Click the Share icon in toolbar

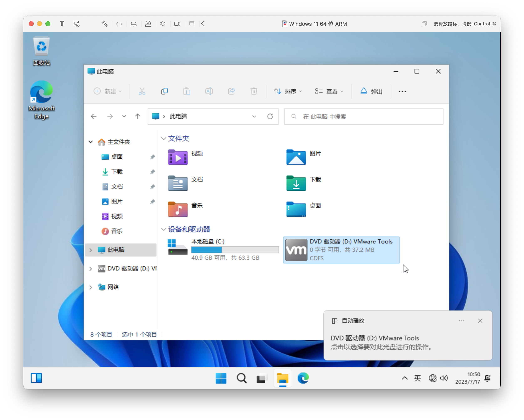[231, 91]
